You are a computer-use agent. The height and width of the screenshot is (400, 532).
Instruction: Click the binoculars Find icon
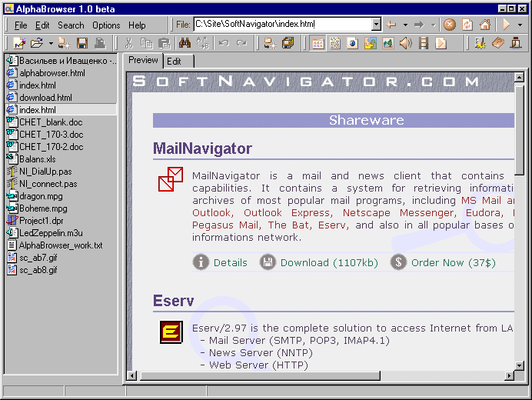pos(185,44)
